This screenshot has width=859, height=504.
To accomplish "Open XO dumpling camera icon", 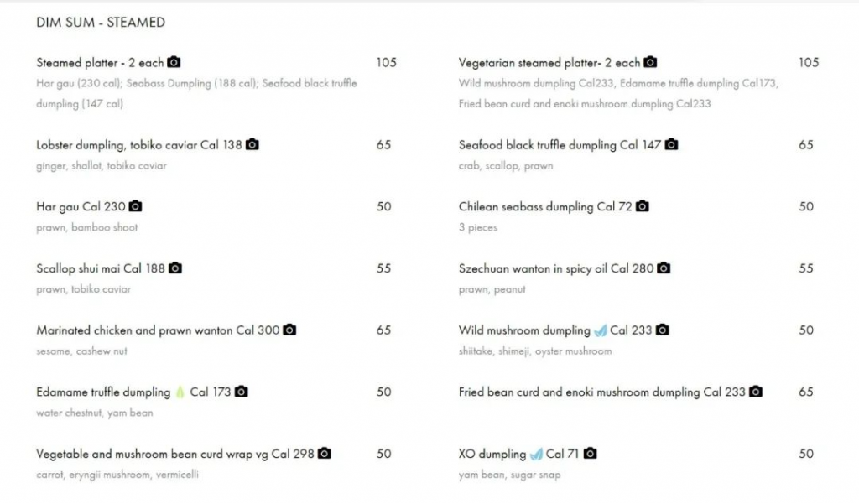I will click(590, 454).
